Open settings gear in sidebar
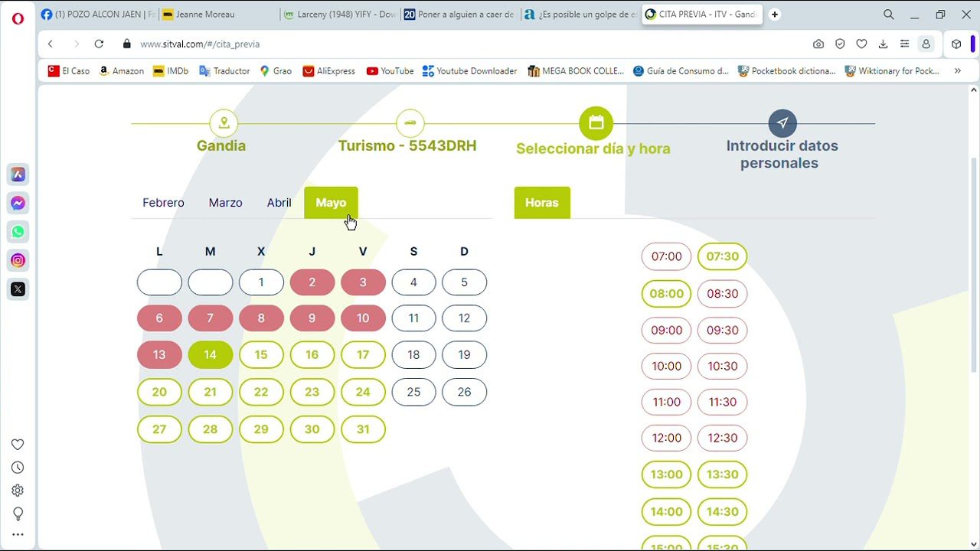This screenshot has height=551, width=980. tap(18, 491)
